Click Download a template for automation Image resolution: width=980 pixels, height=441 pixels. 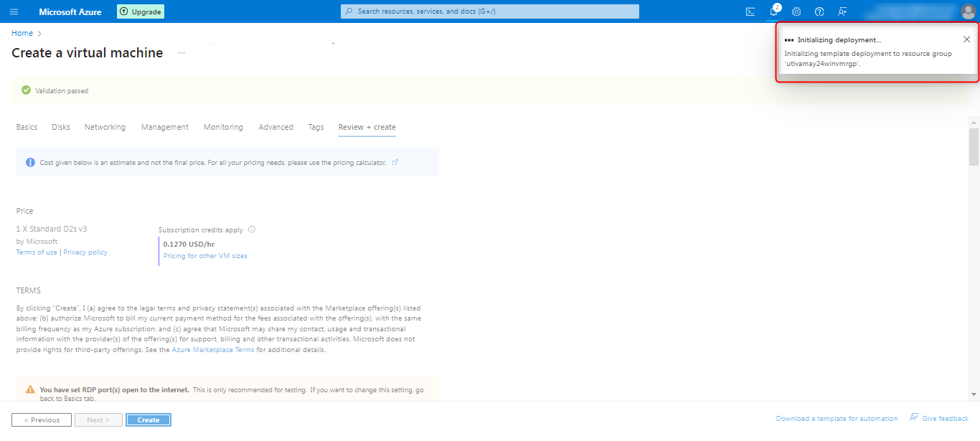coord(837,418)
